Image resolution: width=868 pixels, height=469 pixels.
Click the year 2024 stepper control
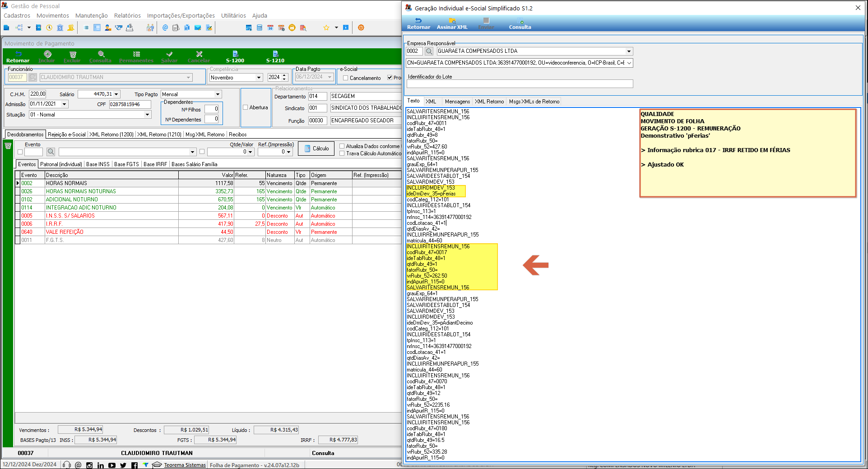click(x=284, y=78)
